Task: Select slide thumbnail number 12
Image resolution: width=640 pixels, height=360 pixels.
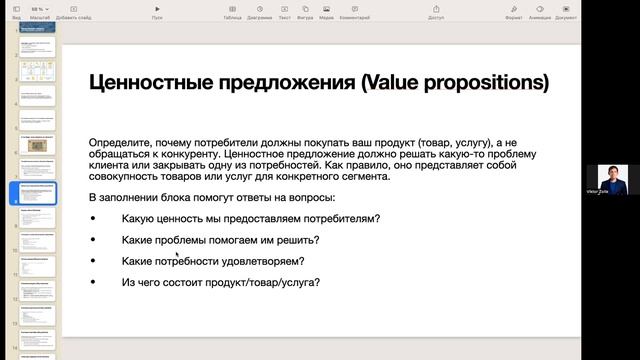Action: 37,291
